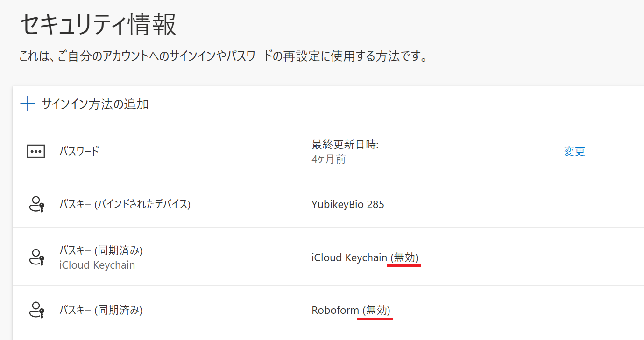The width and height of the screenshot is (644, 340).
Task: Click the description sentence under the heading
Action: click(x=223, y=57)
